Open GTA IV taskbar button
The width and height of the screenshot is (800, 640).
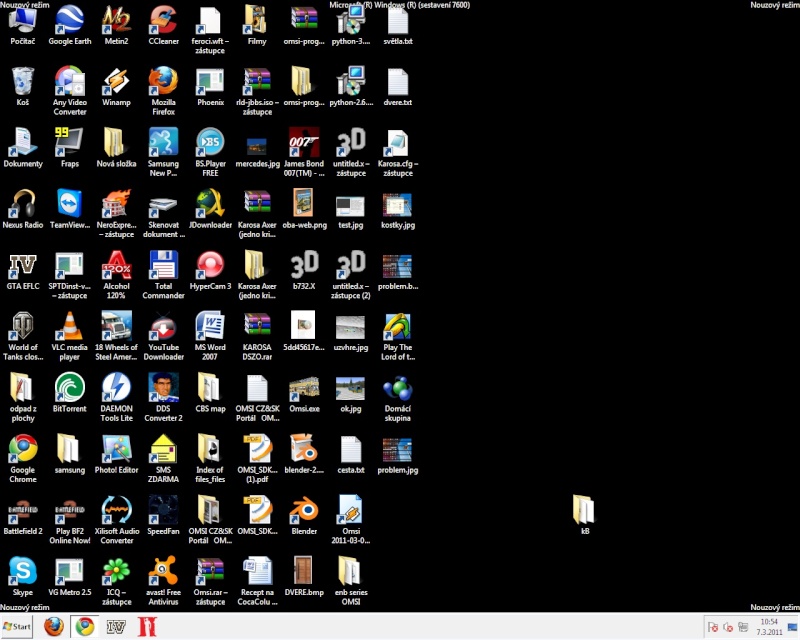click(x=116, y=627)
